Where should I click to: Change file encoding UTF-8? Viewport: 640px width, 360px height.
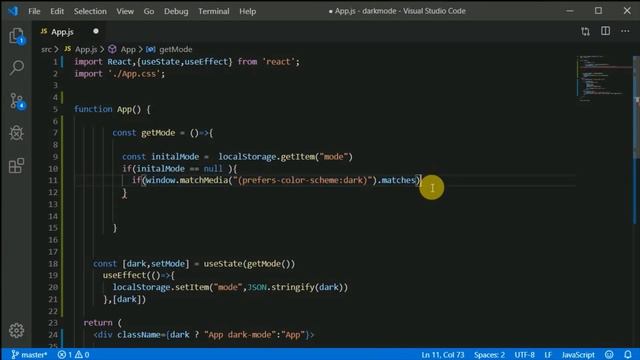(524, 355)
